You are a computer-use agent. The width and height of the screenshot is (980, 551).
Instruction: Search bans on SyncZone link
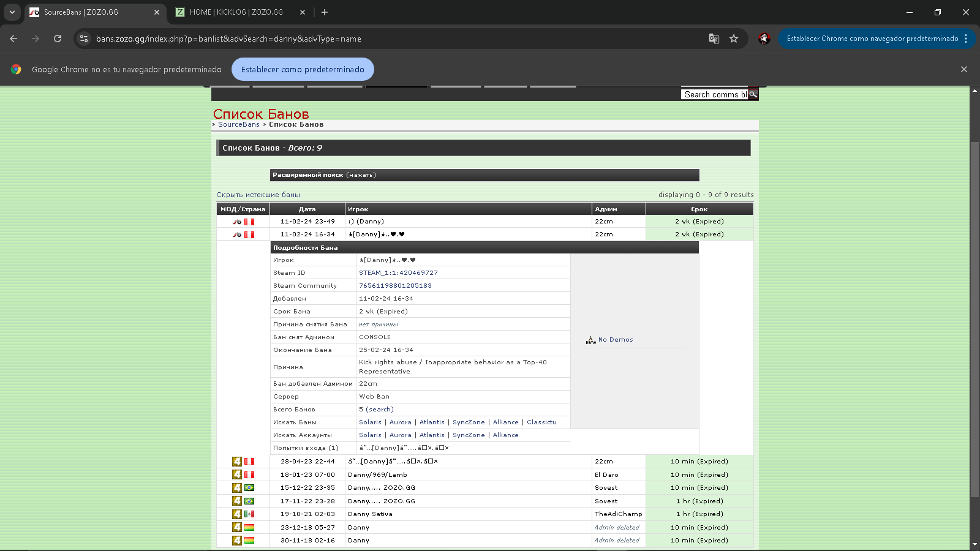(x=469, y=422)
